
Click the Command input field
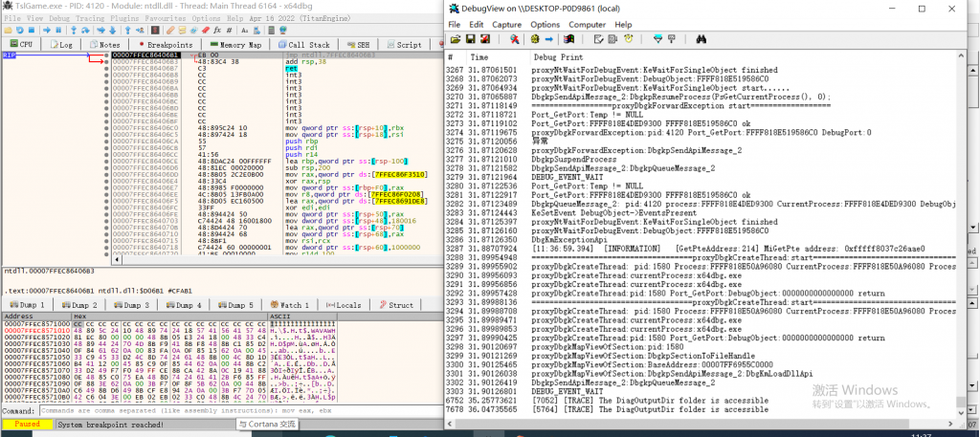tap(239, 411)
